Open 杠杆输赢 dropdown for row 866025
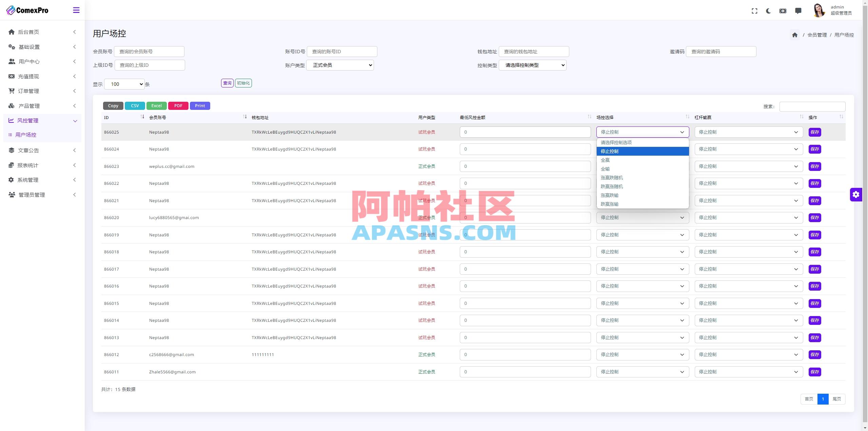 tap(749, 132)
